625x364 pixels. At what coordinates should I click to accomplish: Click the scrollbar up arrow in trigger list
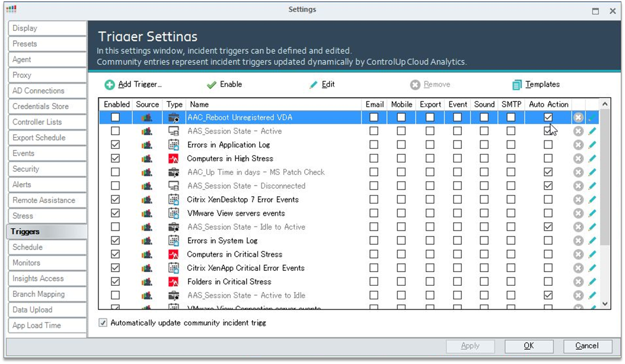pyautogui.click(x=605, y=104)
